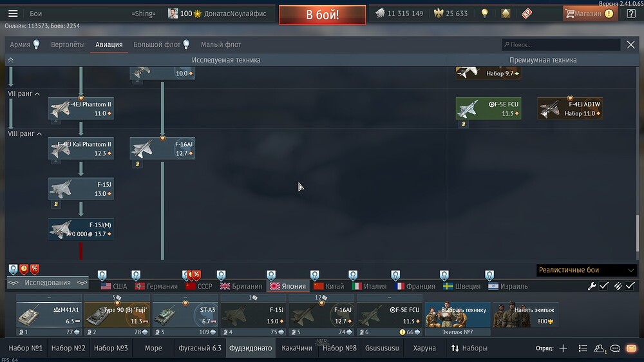
Task: Open the Battle Pass BP icon
Action: 527,14
